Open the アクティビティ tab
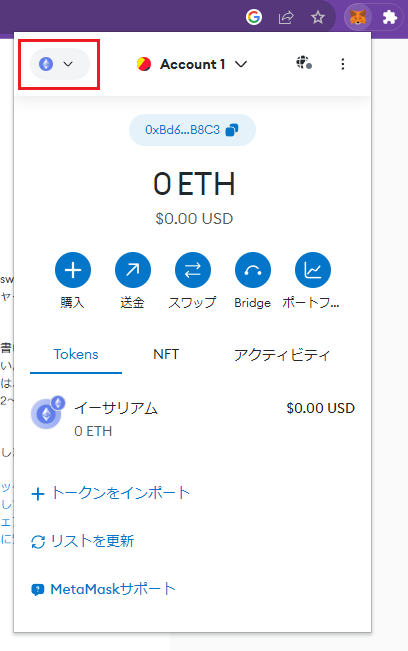 [x=282, y=355]
